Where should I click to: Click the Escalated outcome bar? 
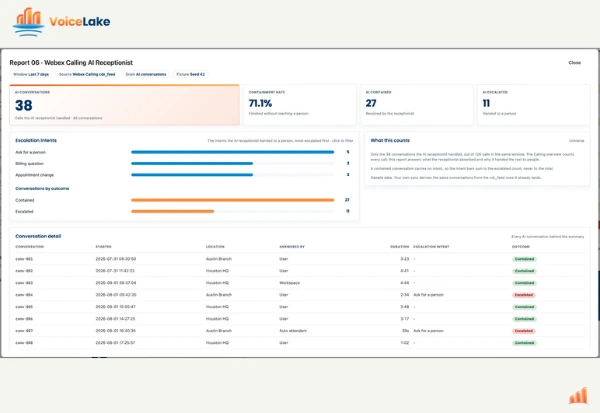232,211
